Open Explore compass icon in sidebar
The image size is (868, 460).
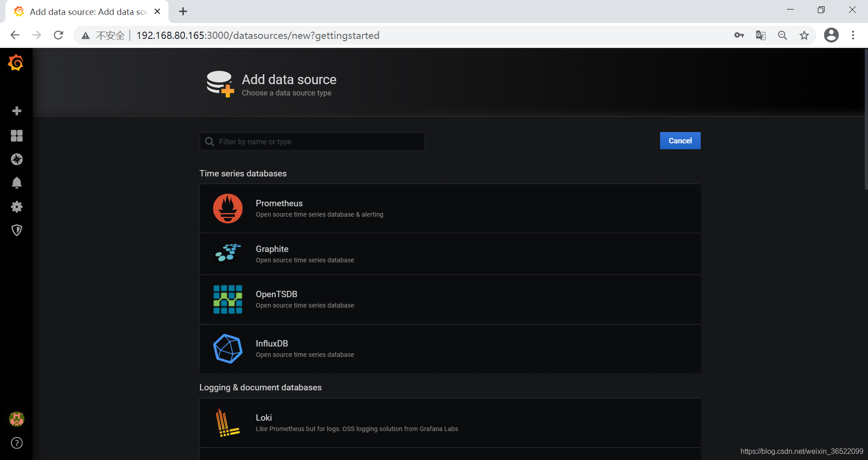click(17, 159)
